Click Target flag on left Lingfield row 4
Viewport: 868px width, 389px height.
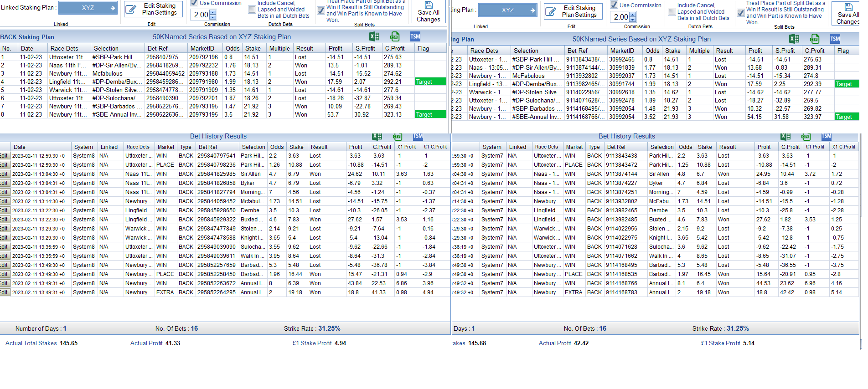430,82
